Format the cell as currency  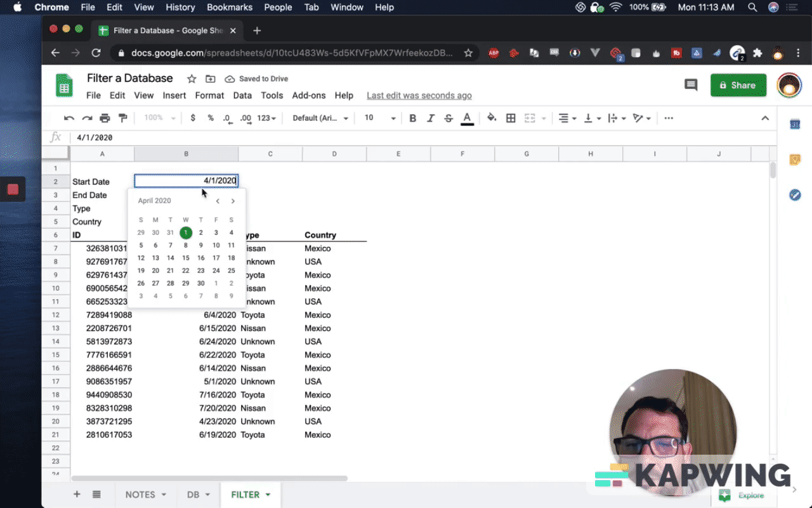[193, 118]
